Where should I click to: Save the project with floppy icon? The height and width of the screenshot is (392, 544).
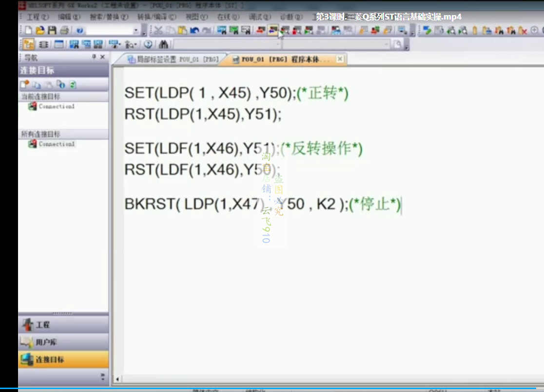52,31
